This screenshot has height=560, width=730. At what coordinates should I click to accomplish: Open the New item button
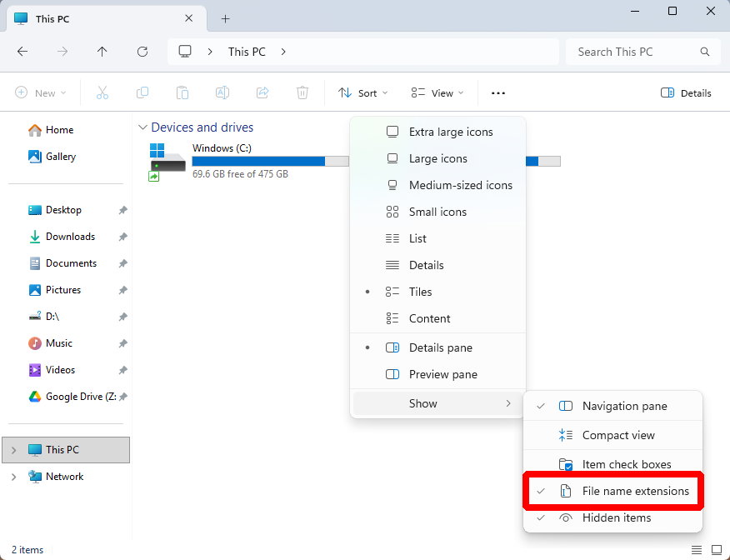40,93
